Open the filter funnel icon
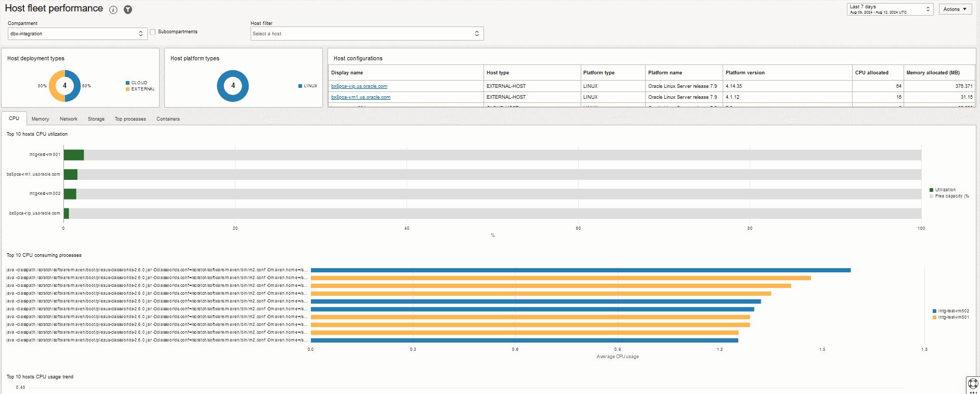 click(x=128, y=10)
